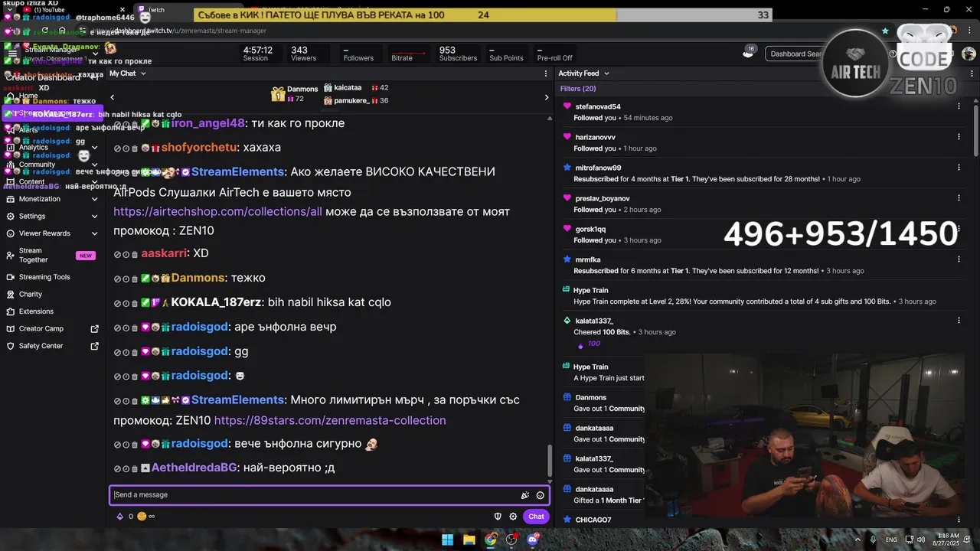Click the celebration icon in message box

(525, 495)
